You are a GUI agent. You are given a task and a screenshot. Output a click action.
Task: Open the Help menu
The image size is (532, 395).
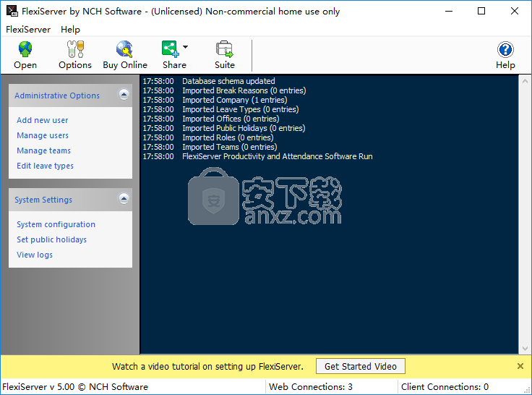click(x=70, y=30)
